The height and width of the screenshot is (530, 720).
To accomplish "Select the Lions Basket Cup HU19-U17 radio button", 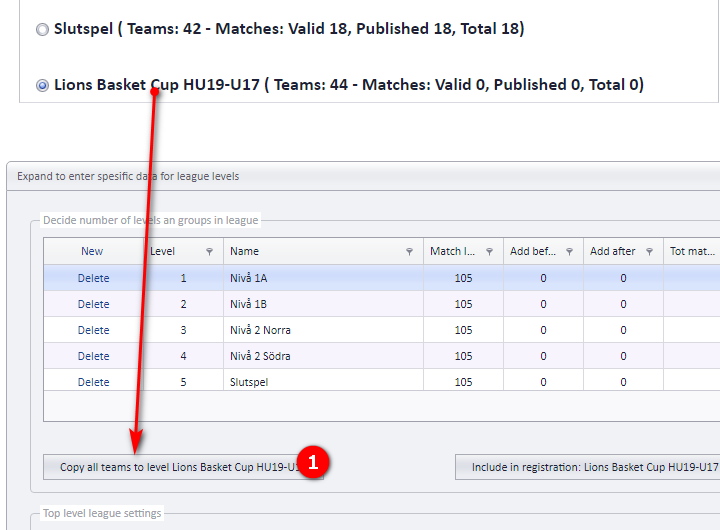I will (42, 85).
